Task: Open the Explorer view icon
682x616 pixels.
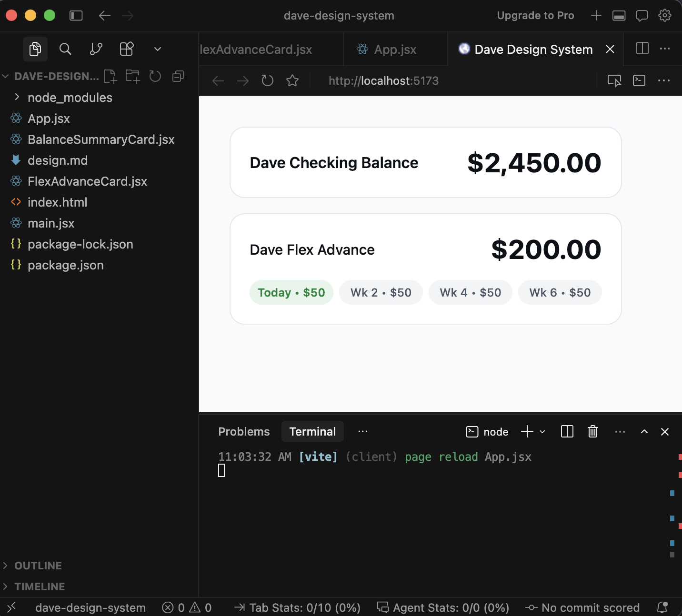Action: pyautogui.click(x=35, y=49)
